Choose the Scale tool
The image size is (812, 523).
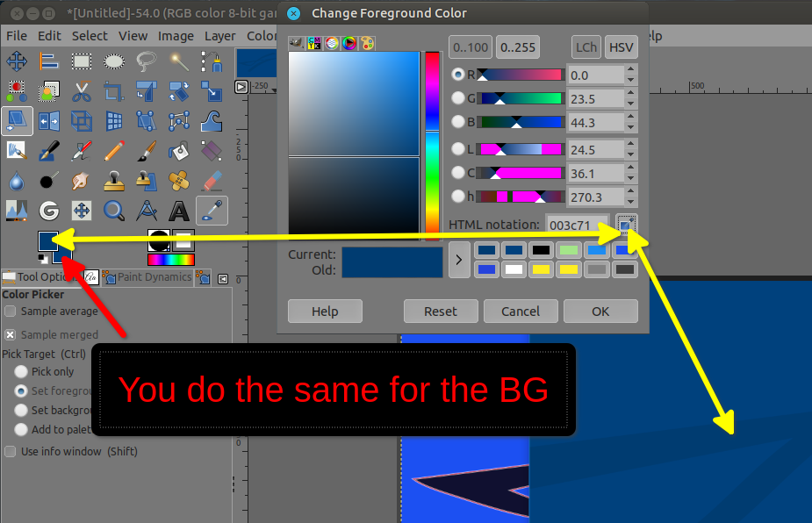(212, 91)
